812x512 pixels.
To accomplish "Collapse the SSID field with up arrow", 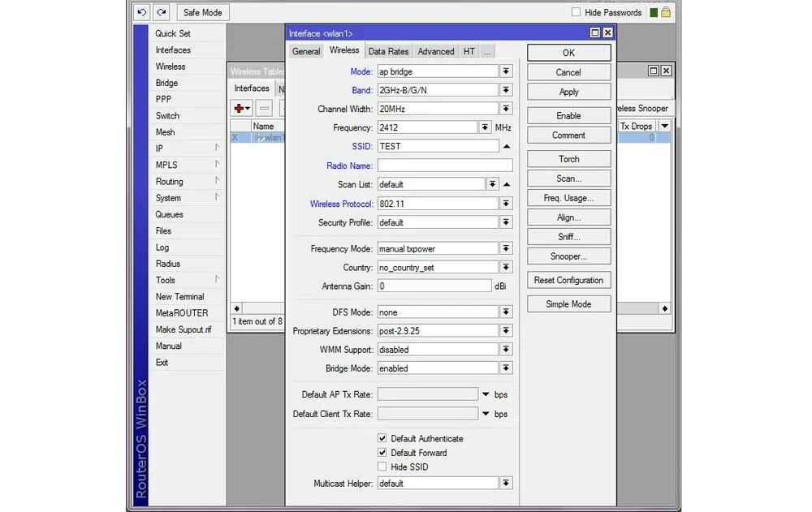I will pyautogui.click(x=507, y=147).
